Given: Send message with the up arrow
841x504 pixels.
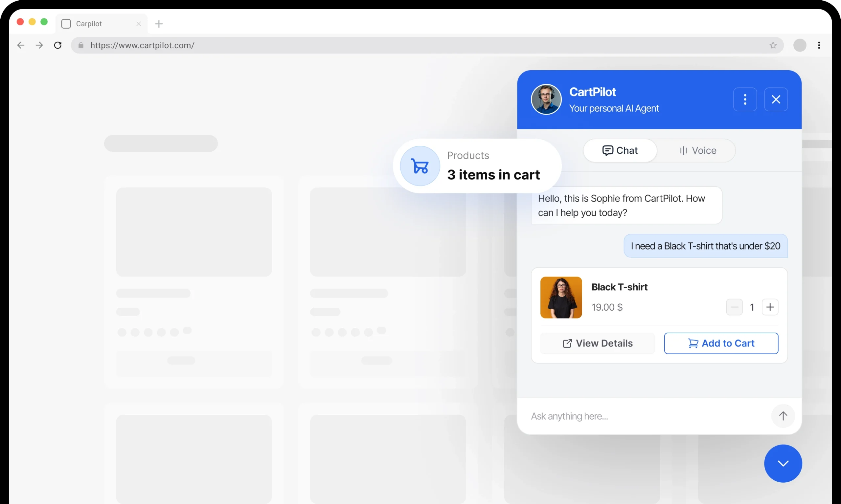Looking at the screenshot, I should (x=783, y=416).
